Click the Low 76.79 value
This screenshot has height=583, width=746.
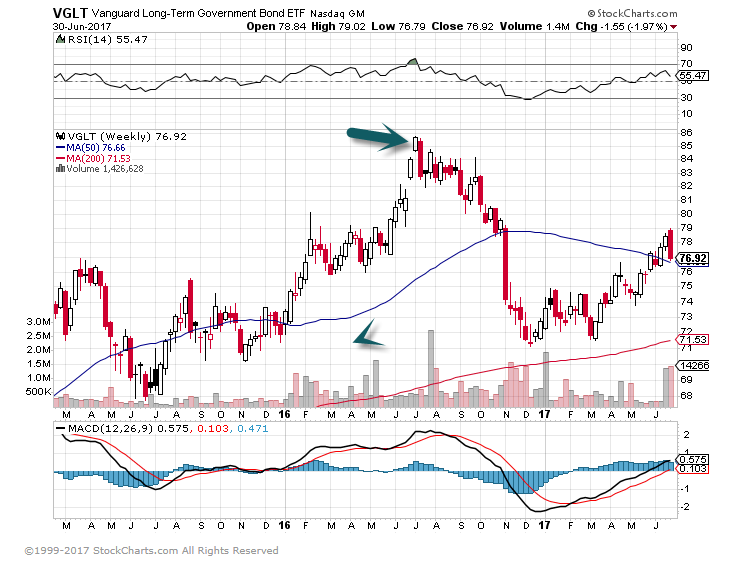398,27
